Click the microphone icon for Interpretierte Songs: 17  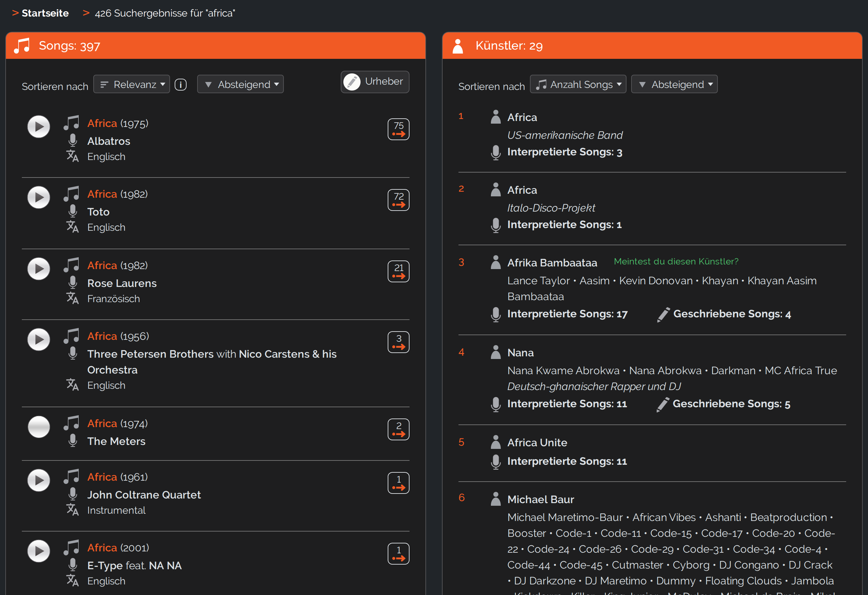pos(496,314)
